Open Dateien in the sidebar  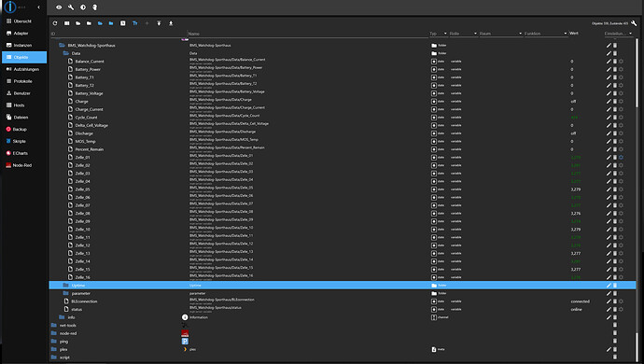tap(24, 117)
